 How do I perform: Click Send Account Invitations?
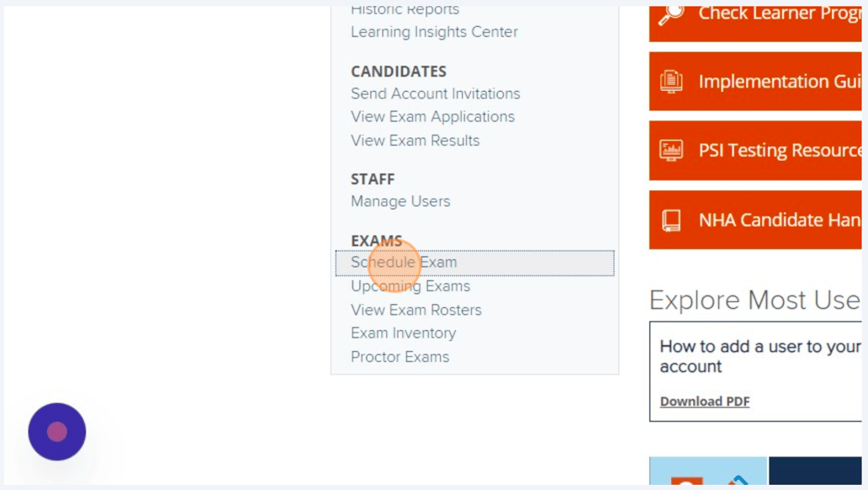coord(435,93)
